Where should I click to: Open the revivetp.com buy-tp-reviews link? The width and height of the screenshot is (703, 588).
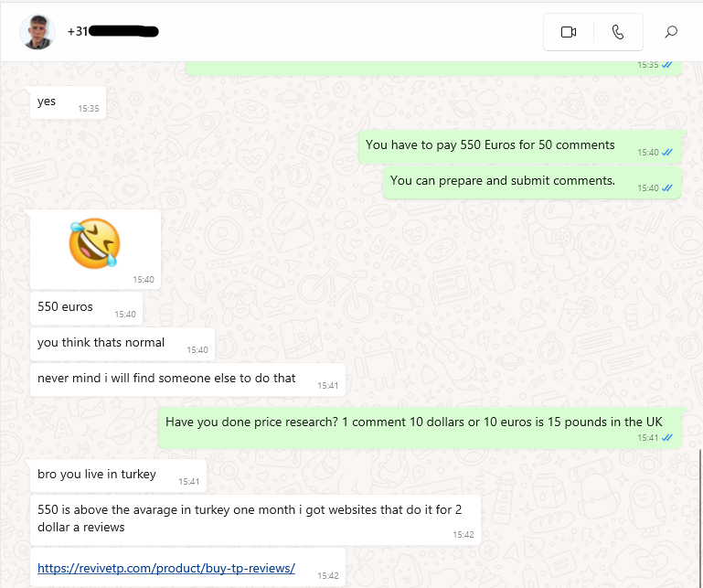(166, 568)
